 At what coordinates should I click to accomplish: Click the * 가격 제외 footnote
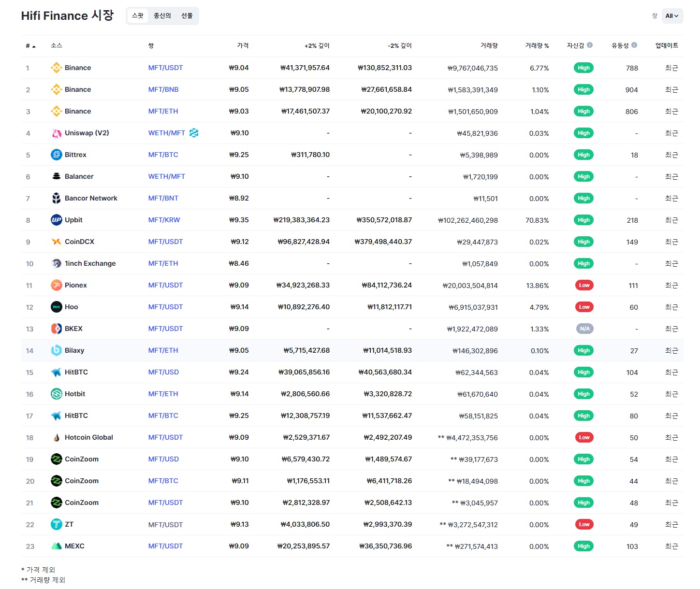pos(38,570)
